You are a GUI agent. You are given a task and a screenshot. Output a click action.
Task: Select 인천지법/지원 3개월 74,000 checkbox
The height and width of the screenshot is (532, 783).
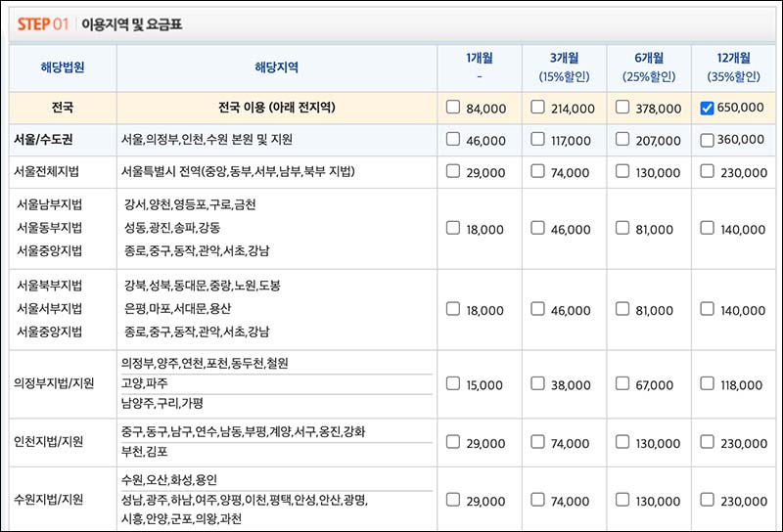click(x=538, y=442)
